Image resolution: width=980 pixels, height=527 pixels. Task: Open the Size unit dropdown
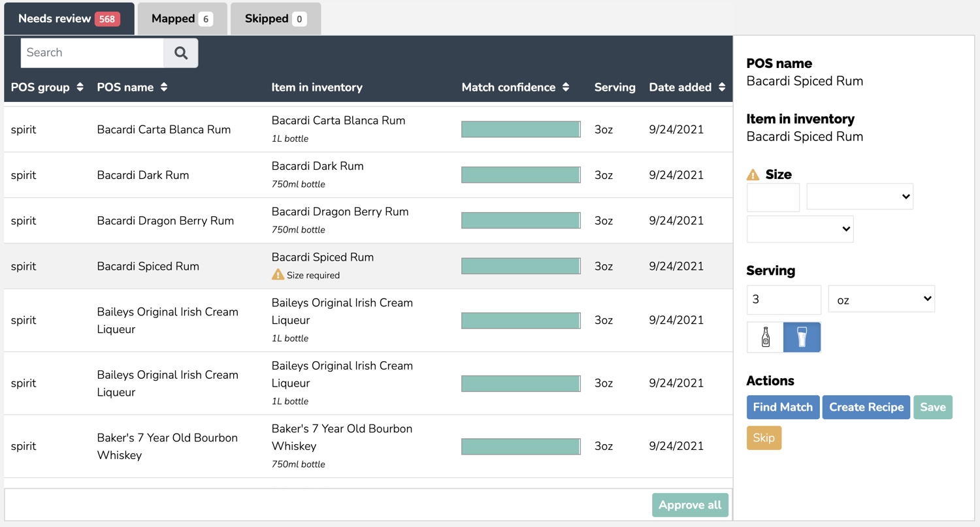[x=860, y=197]
